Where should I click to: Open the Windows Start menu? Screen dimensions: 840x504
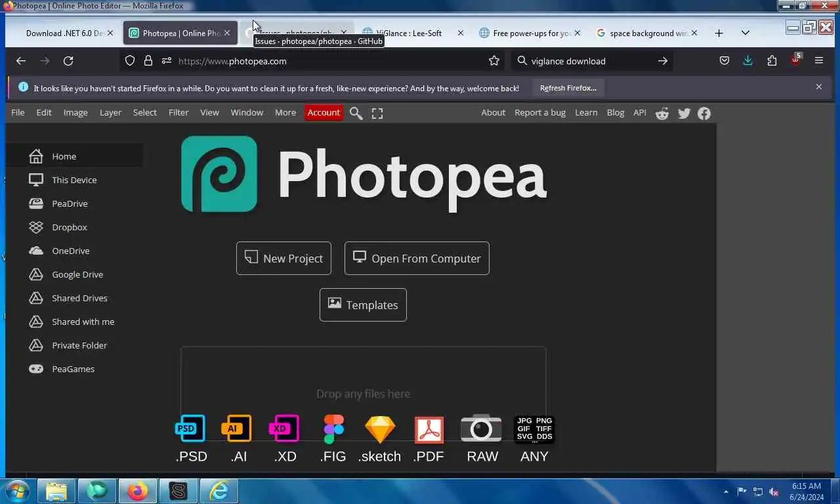[16, 491]
